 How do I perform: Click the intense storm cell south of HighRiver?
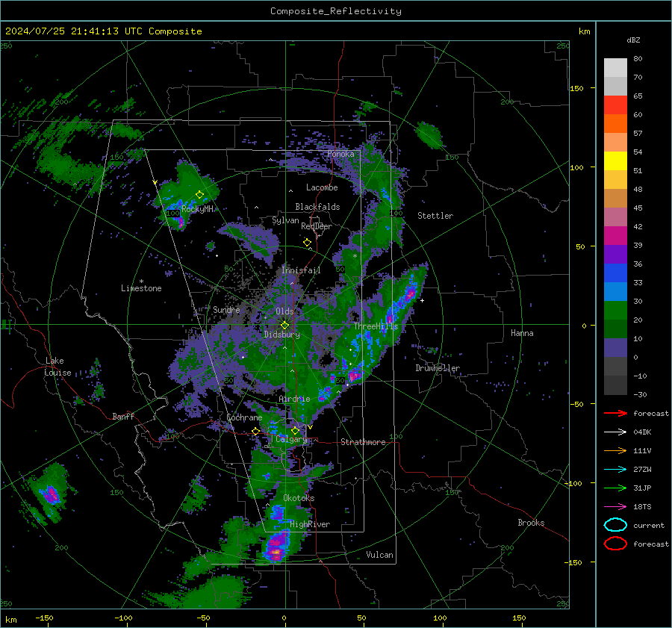pyautogui.click(x=276, y=547)
